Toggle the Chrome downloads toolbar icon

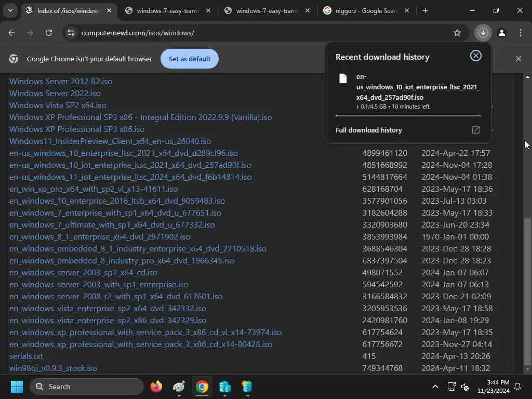(483, 33)
